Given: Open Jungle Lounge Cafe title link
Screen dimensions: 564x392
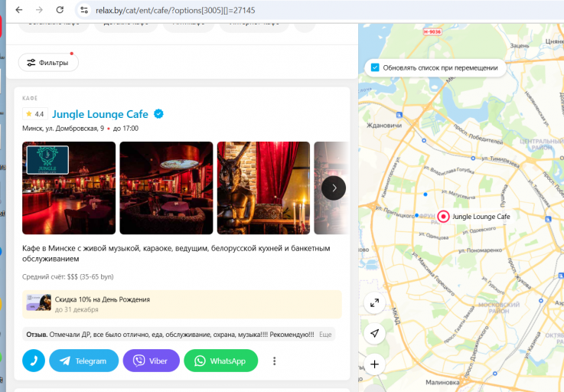Looking at the screenshot, I should pos(100,114).
